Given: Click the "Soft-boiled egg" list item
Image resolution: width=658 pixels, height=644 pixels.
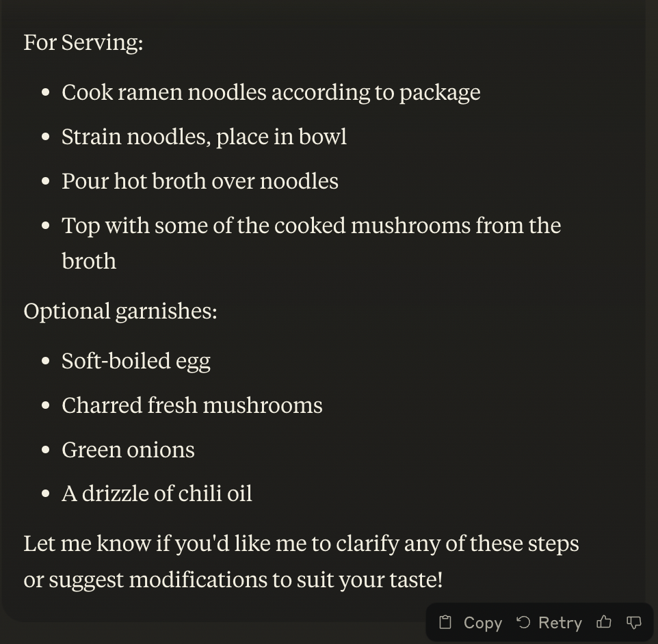Looking at the screenshot, I should (136, 361).
